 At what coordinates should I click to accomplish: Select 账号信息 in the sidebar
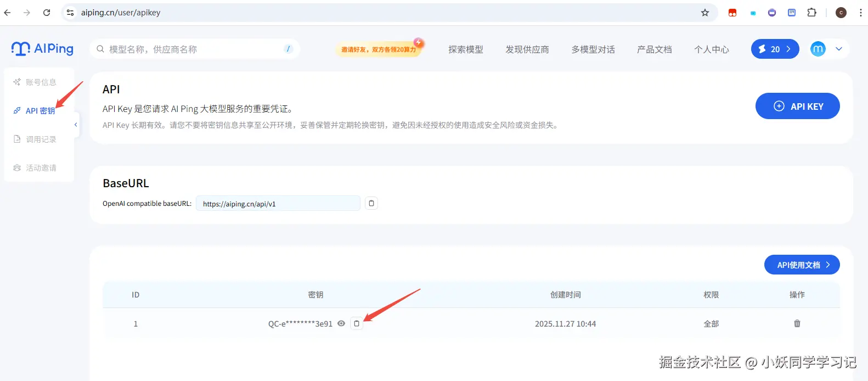(x=35, y=82)
